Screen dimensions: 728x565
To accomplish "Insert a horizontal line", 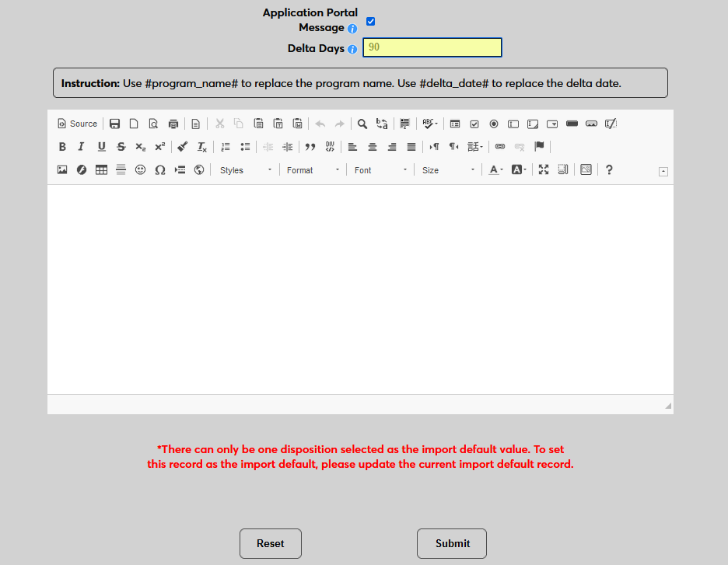I will click(121, 170).
